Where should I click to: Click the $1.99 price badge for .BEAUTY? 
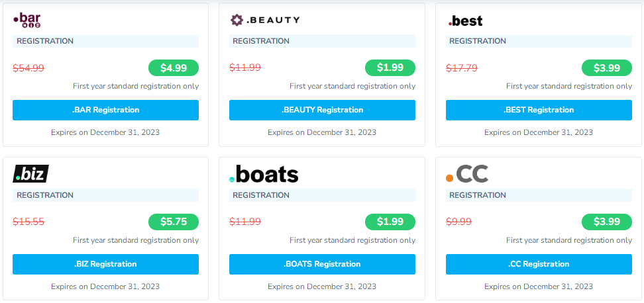click(x=390, y=67)
